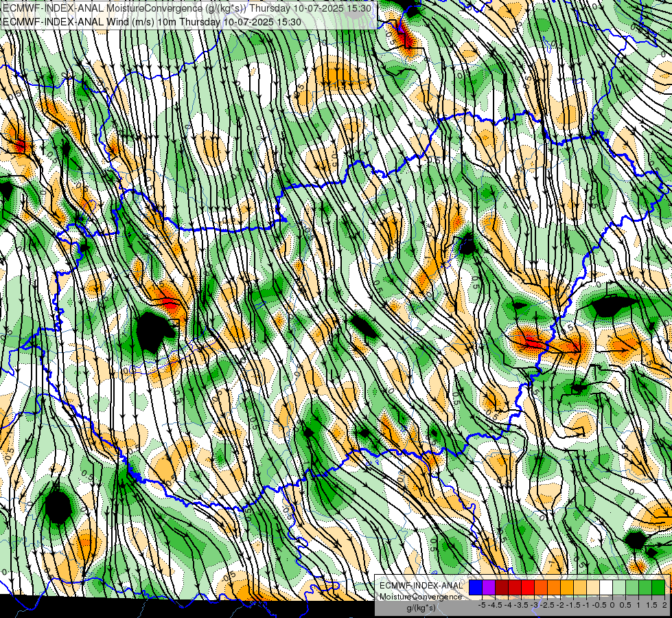Click the -3.5 legend tick value
This screenshot has height=618, width=672.
coord(521,605)
